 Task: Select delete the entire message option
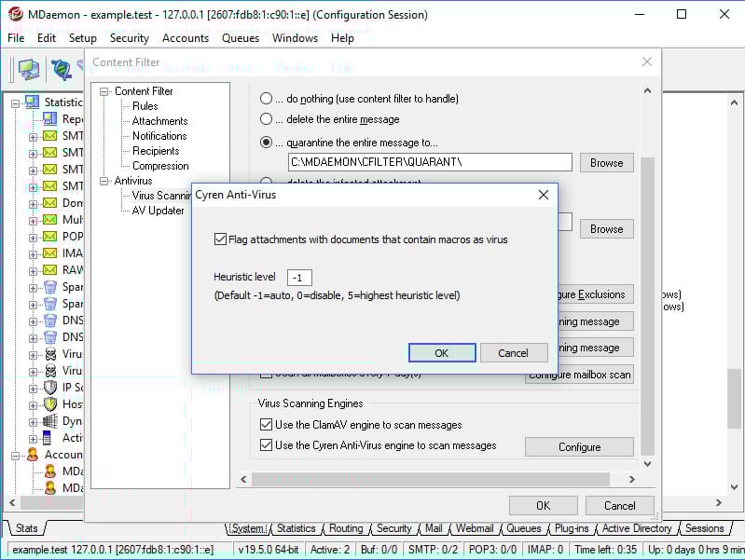[266, 118]
